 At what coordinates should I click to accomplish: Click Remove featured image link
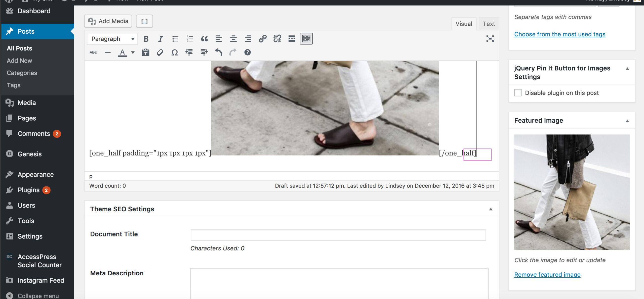[547, 275]
